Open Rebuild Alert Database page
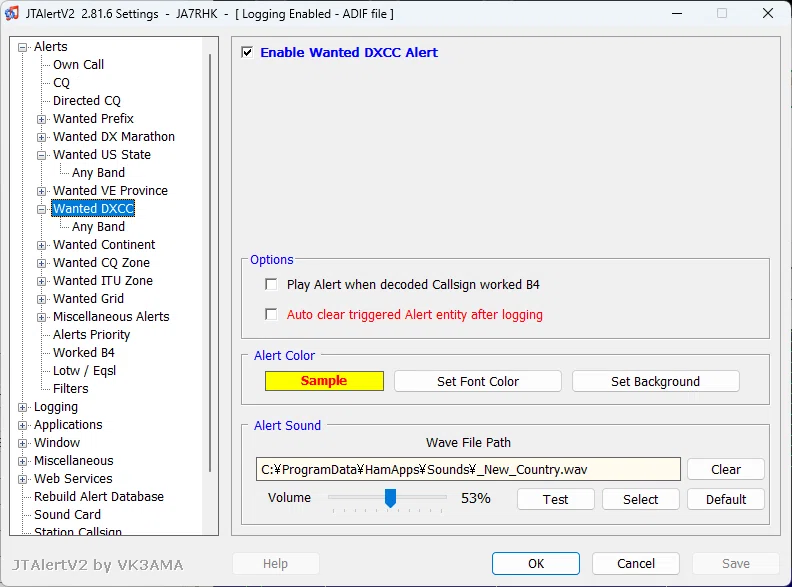The image size is (792, 587). (x=99, y=497)
